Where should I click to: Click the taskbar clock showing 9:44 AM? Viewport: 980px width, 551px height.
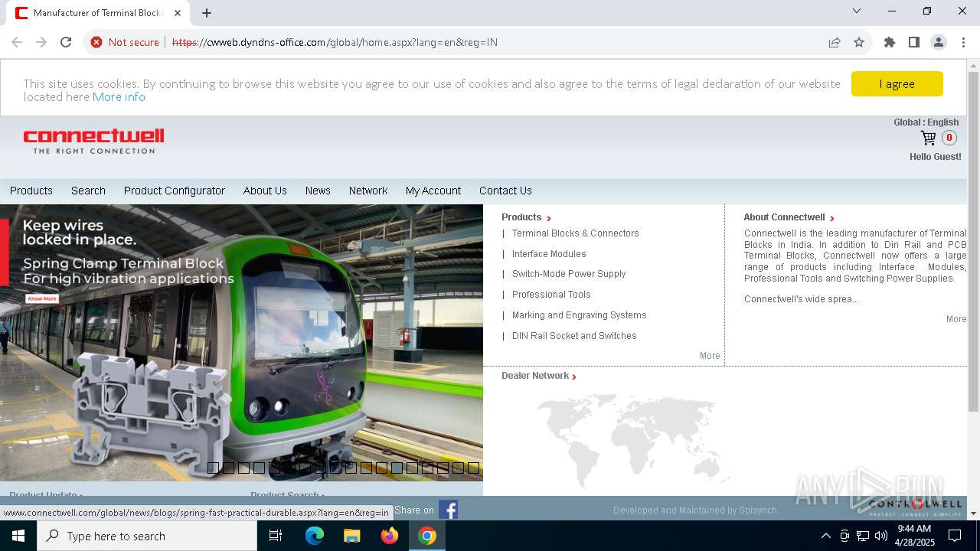click(x=915, y=536)
